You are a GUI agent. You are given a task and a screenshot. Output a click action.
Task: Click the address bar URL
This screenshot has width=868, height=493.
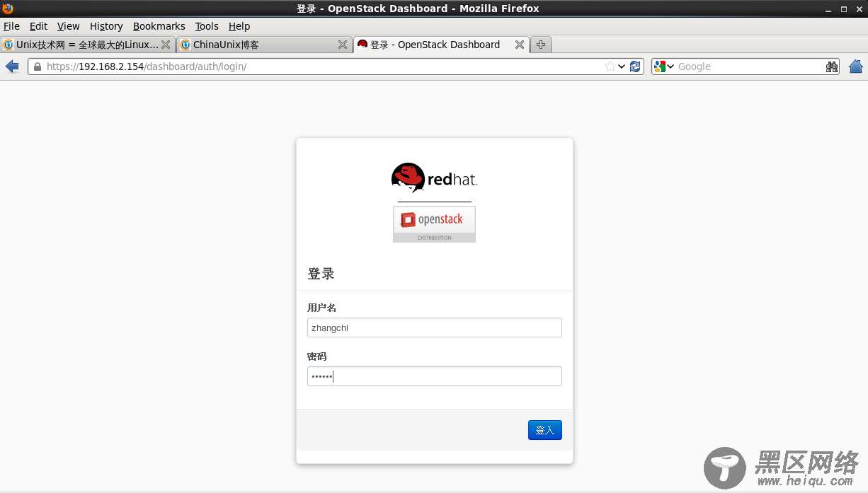[147, 66]
